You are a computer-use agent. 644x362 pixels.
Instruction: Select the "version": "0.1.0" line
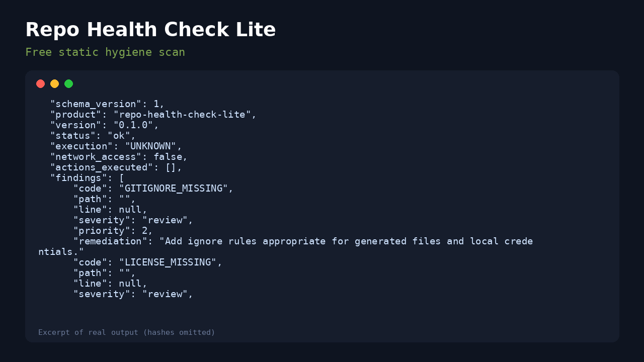coord(105,125)
